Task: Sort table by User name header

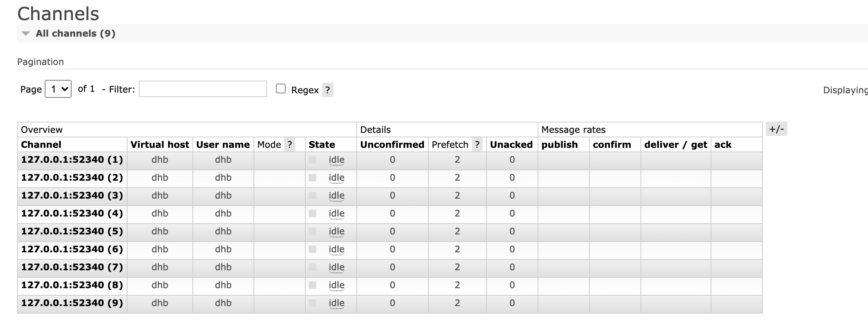Action: pyautogui.click(x=223, y=145)
